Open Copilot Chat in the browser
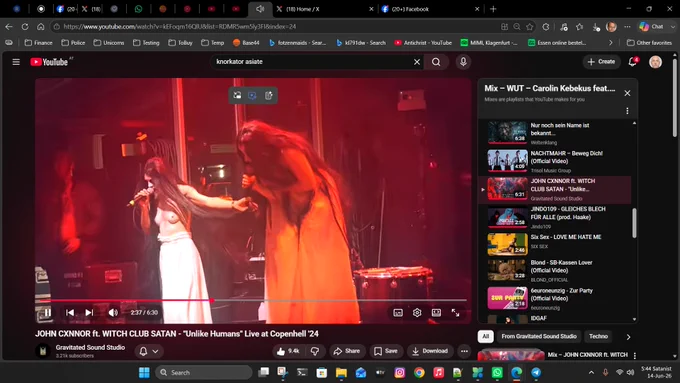The width and height of the screenshot is (680, 383). 652,26
